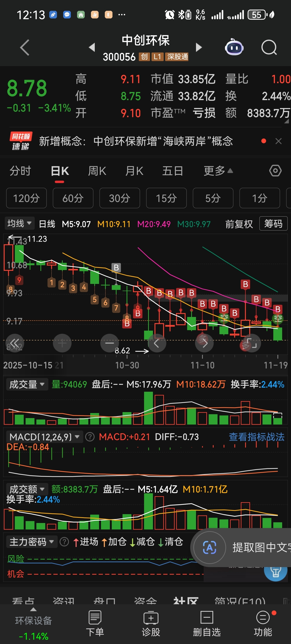The image size is (291, 644).
Task: Switch to the 五日 tab
Action: pos(173,171)
